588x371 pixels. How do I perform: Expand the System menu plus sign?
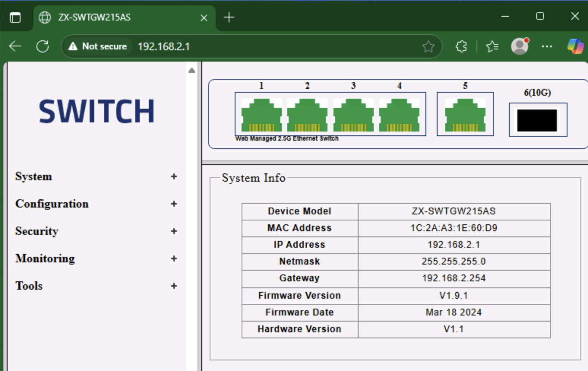point(174,176)
